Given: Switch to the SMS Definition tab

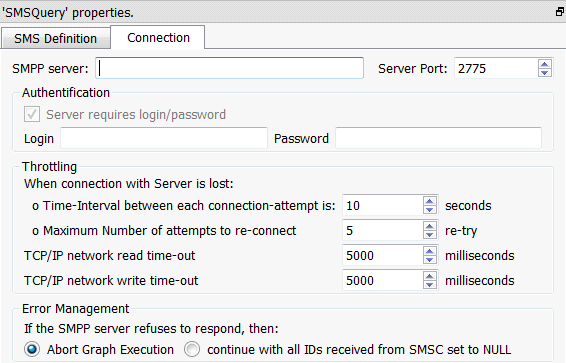Looking at the screenshot, I should pos(56,38).
